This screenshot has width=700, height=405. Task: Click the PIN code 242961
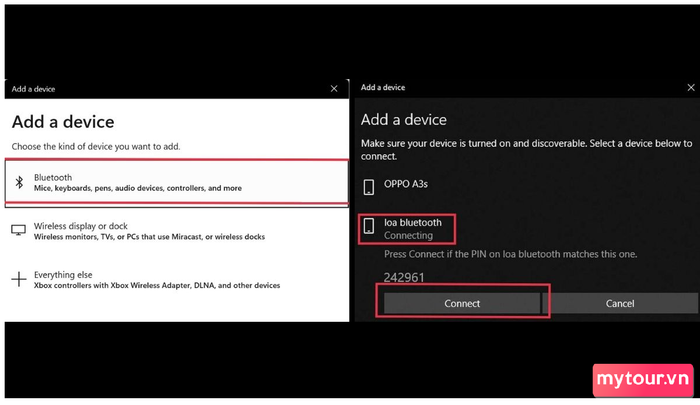point(404,277)
